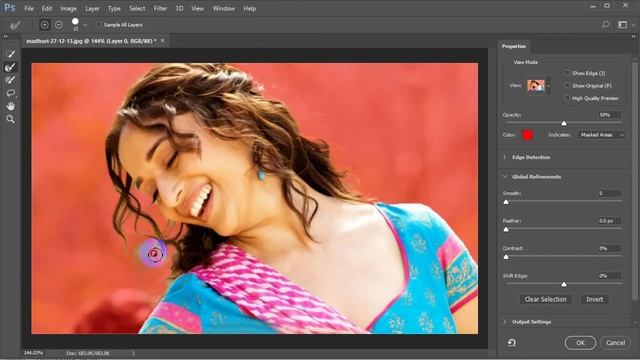Open the Select menu

[137, 8]
